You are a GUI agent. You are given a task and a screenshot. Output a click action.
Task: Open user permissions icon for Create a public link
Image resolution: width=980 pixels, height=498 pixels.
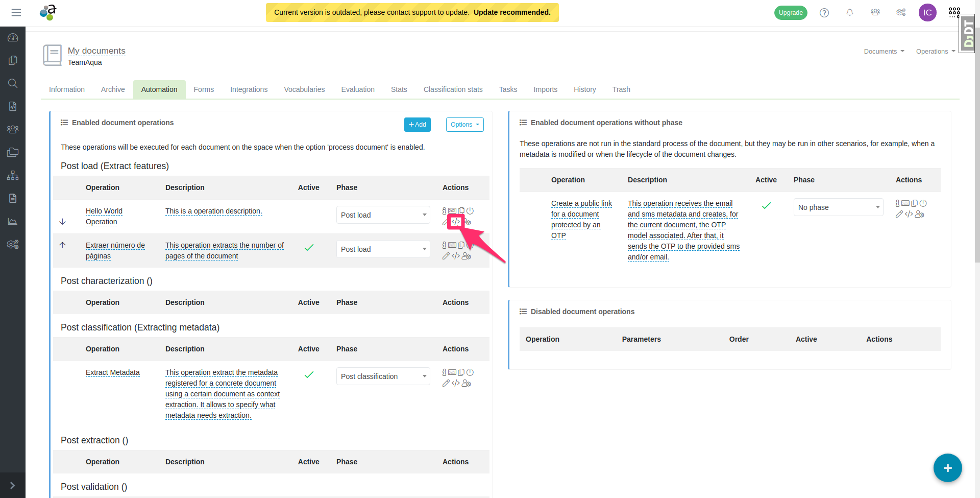coord(919,215)
